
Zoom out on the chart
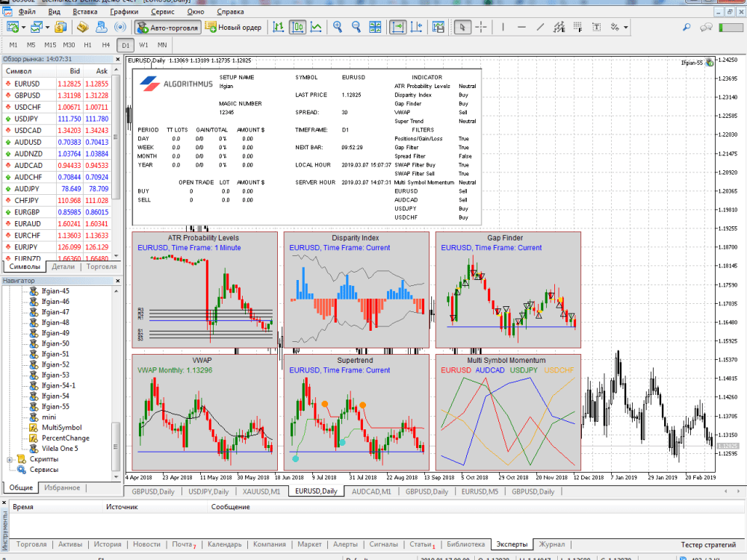(x=356, y=27)
